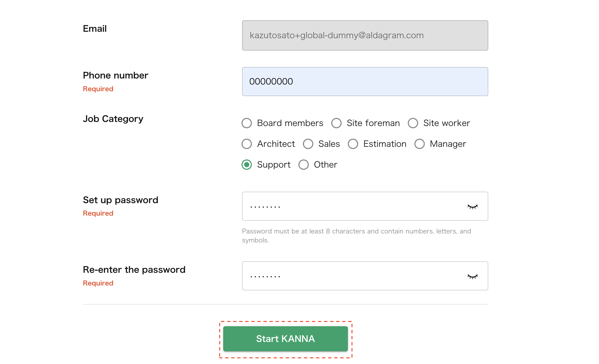Focus the Phone number input field
The height and width of the screenshot is (364, 599).
click(x=365, y=82)
